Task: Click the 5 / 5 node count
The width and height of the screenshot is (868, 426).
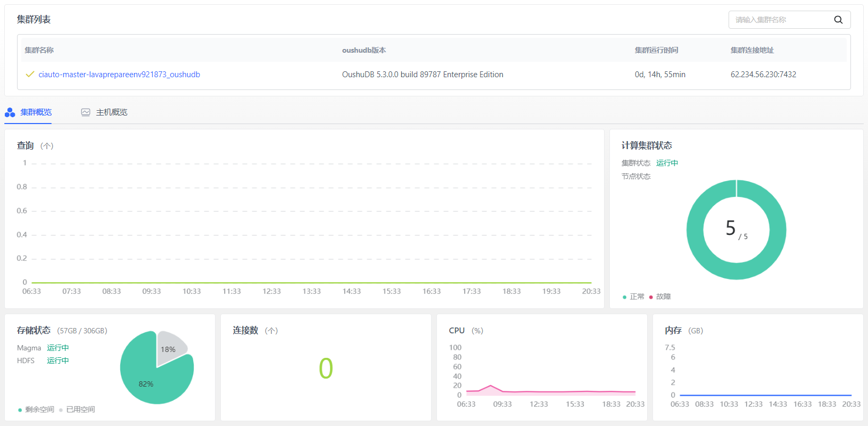Action: pos(737,229)
